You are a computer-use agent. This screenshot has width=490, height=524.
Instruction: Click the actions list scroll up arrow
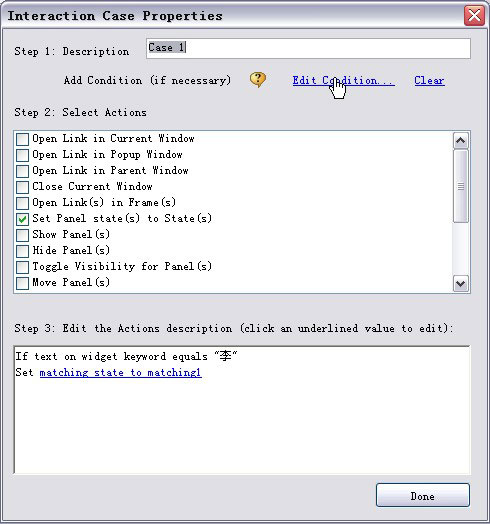[461, 140]
